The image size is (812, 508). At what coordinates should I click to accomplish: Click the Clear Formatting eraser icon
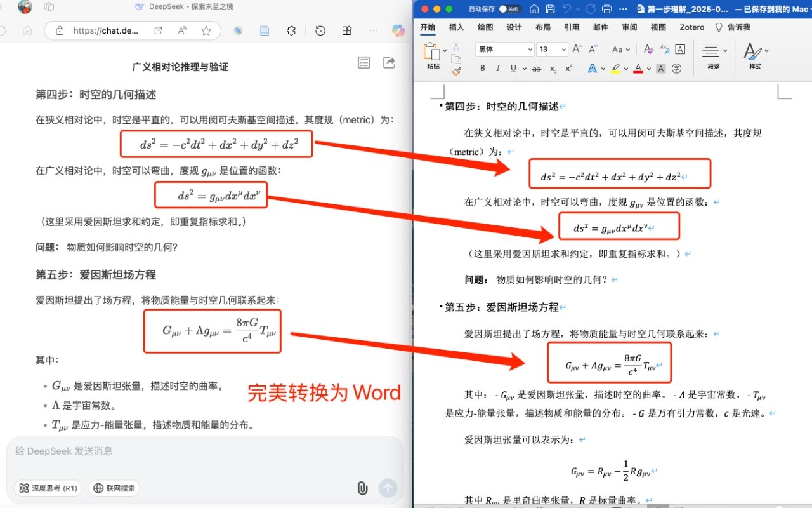coord(648,49)
